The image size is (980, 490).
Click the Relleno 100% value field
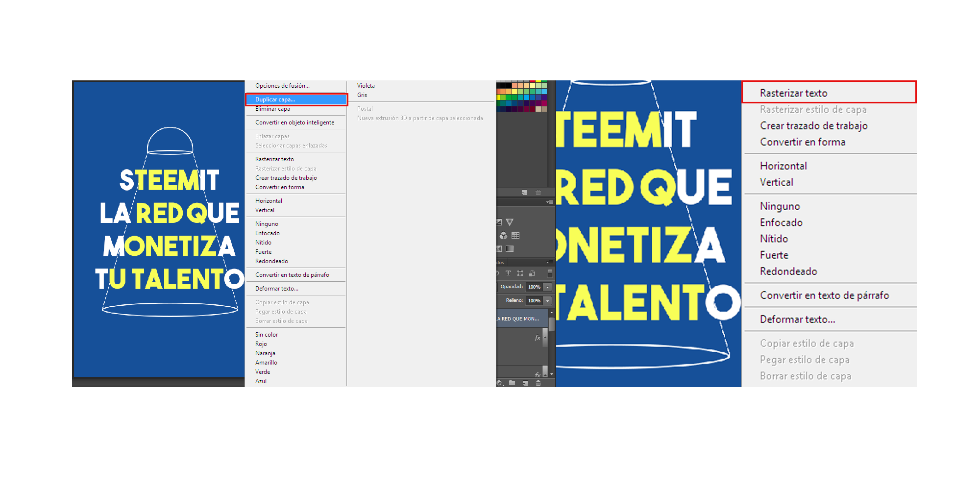pos(534,301)
